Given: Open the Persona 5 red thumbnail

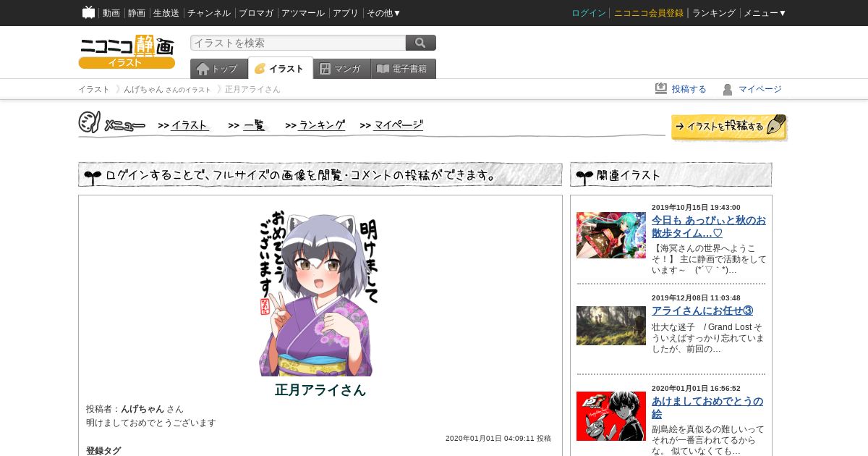Looking at the screenshot, I should tap(611, 416).
